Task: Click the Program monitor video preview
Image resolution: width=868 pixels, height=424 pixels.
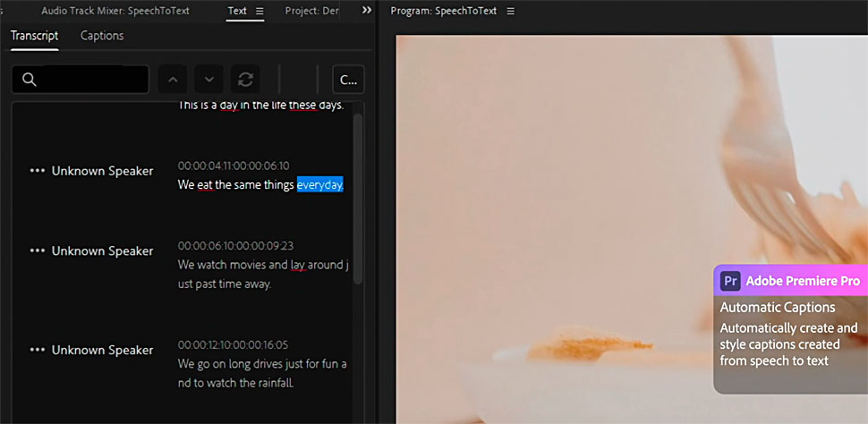Action: [x=632, y=230]
